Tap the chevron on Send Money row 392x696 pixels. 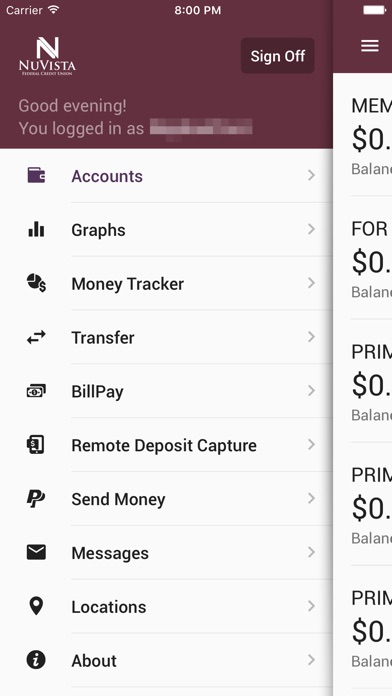[311, 498]
